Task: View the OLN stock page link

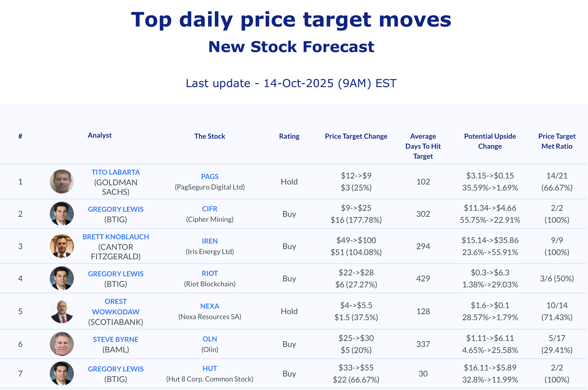Action: click(210, 339)
